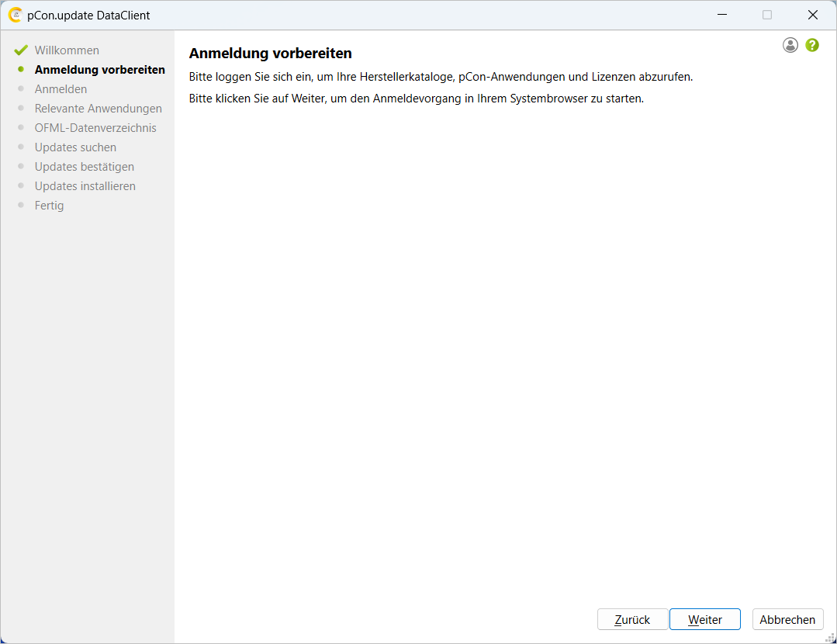Select the Updates suchen step
Screen dimensions: 837x644
coord(75,147)
